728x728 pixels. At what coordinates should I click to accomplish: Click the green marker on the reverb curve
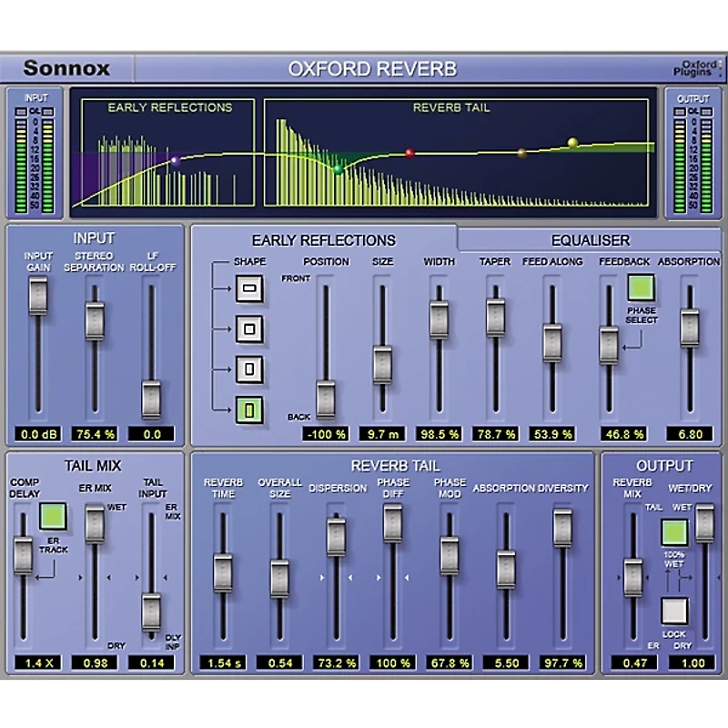pos(337,167)
